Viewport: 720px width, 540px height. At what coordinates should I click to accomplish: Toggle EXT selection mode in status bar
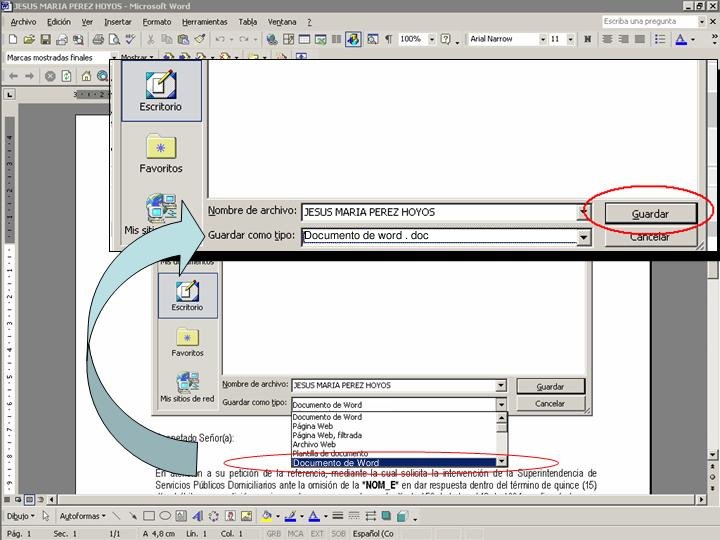coord(317,534)
